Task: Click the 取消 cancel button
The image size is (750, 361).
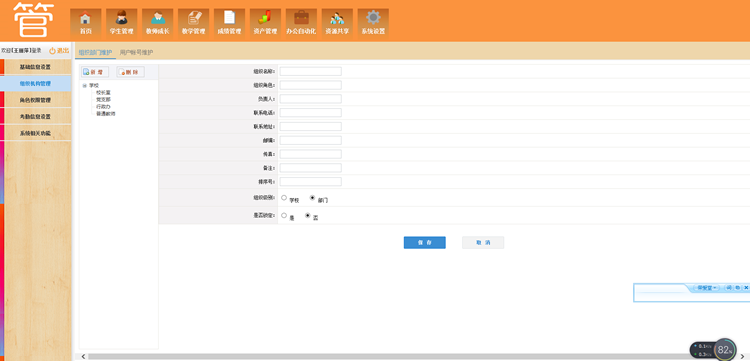Action: point(483,242)
